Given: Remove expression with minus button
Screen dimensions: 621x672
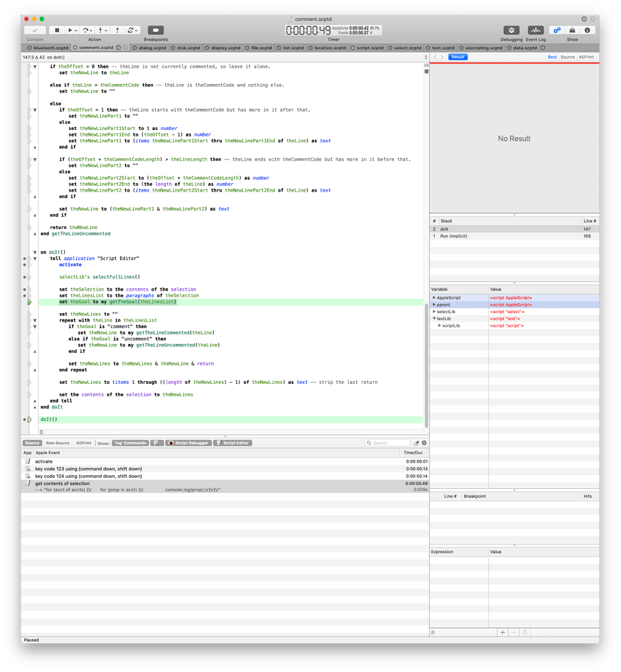Looking at the screenshot, I should (x=513, y=633).
